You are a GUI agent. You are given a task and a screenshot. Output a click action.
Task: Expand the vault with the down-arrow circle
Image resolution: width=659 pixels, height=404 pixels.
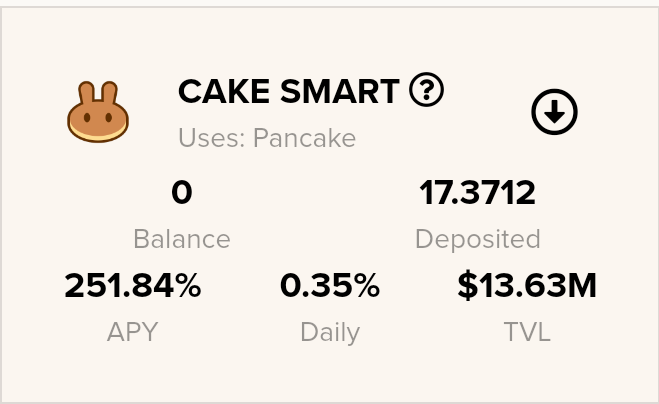[x=554, y=112]
